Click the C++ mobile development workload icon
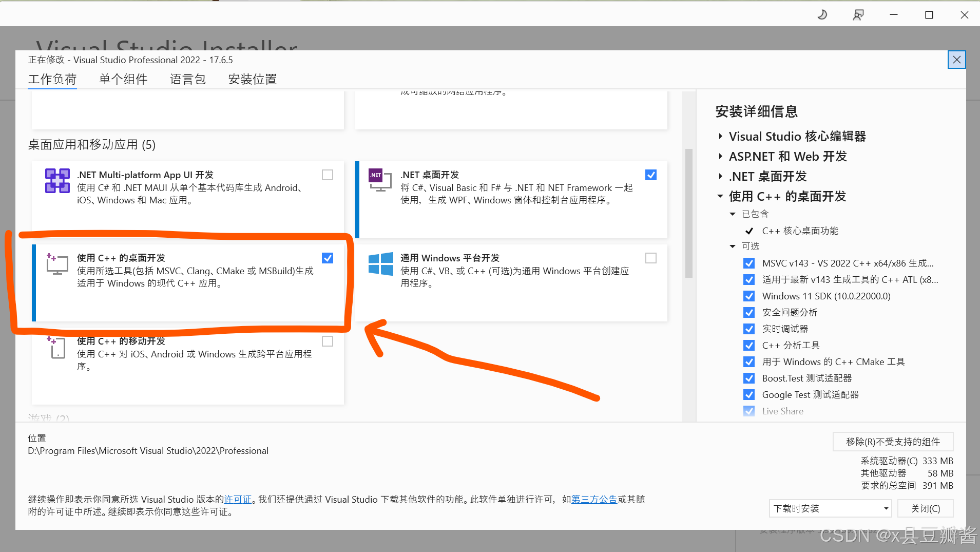The height and width of the screenshot is (552, 980). pyautogui.click(x=57, y=348)
